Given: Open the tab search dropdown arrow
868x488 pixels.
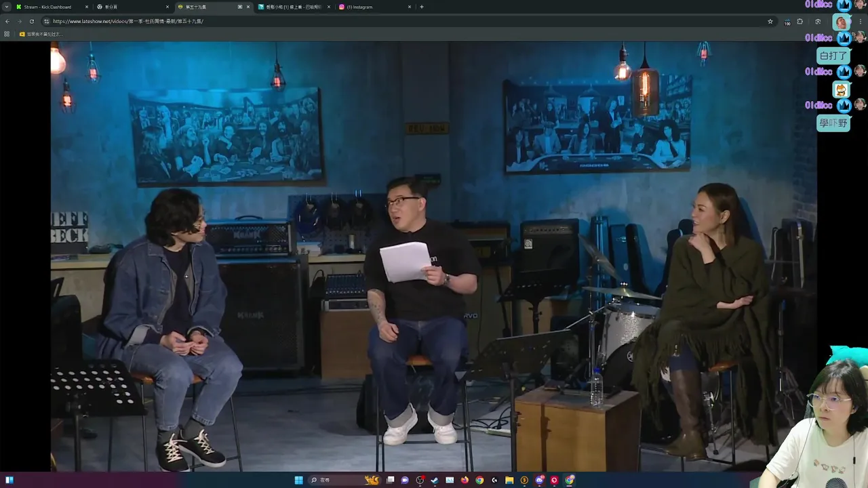Looking at the screenshot, I should pyautogui.click(x=7, y=7).
